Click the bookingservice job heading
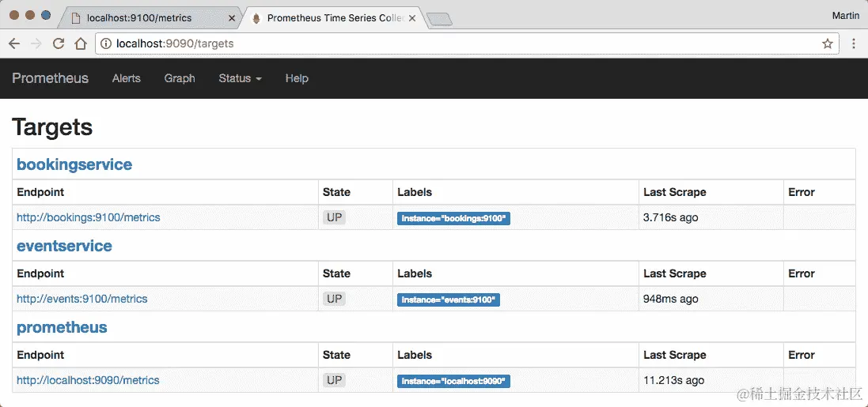 (x=74, y=164)
